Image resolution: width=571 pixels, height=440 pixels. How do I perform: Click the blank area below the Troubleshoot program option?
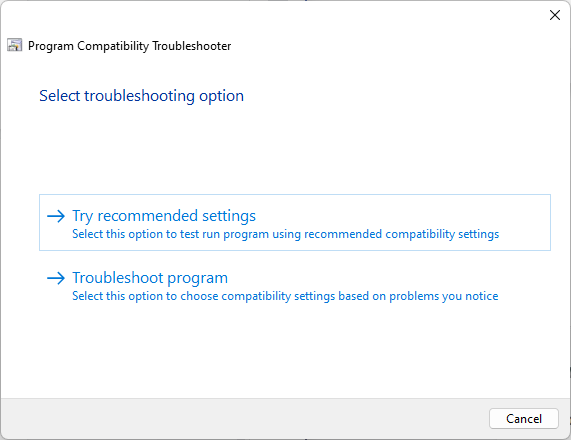286,350
